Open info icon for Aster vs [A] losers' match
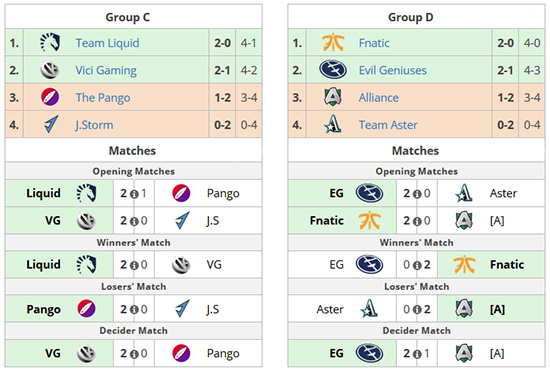550x371 pixels. pos(417,310)
